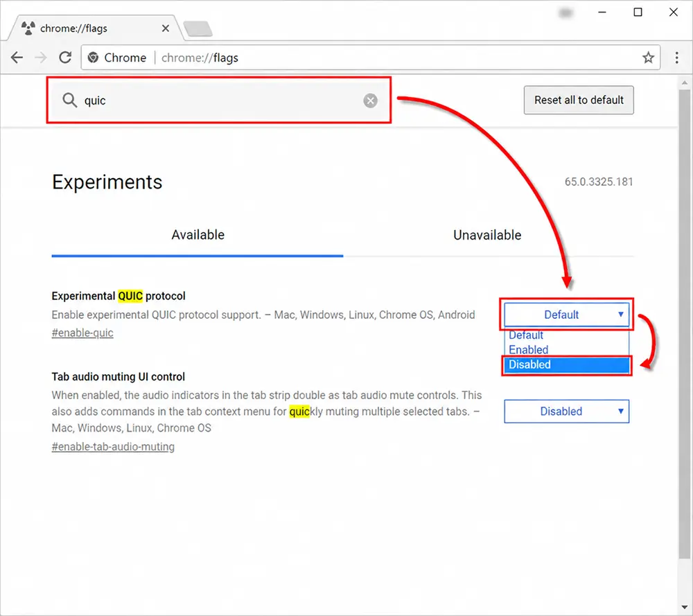The image size is (693, 616).
Task: Open the Tab audio muting Disabled dropdown
Action: point(567,412)
